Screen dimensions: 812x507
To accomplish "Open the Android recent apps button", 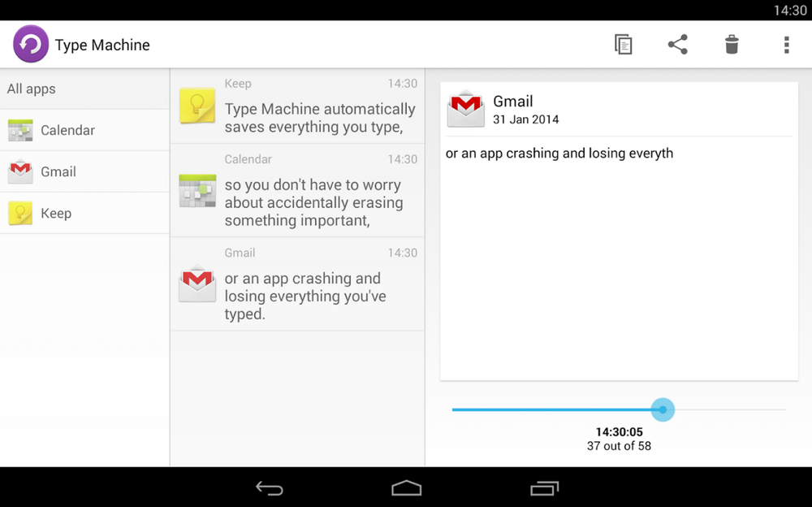I will [x=544, y=487].
